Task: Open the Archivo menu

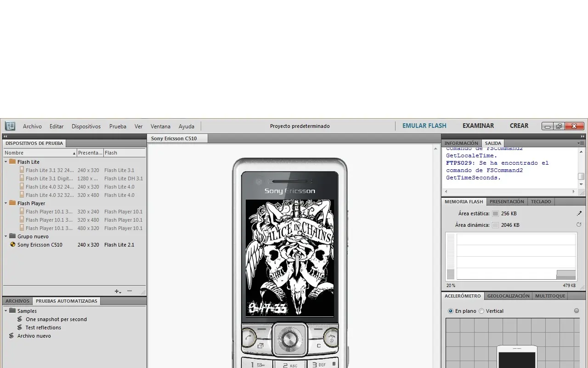Action: click(x=32, y=126)
